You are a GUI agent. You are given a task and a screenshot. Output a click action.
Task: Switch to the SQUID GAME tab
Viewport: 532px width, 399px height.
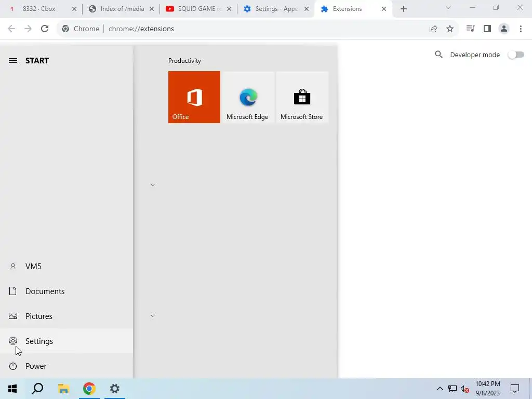[198, 9]
